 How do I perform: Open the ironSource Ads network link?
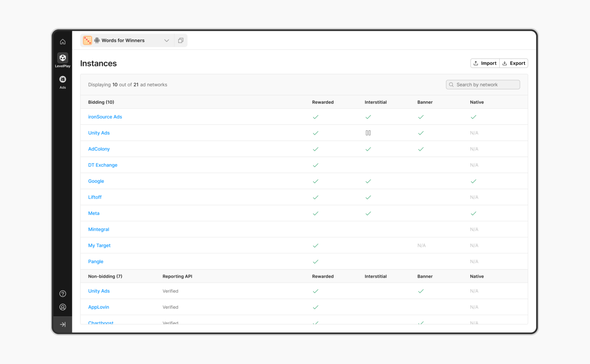tap(105, 117)
